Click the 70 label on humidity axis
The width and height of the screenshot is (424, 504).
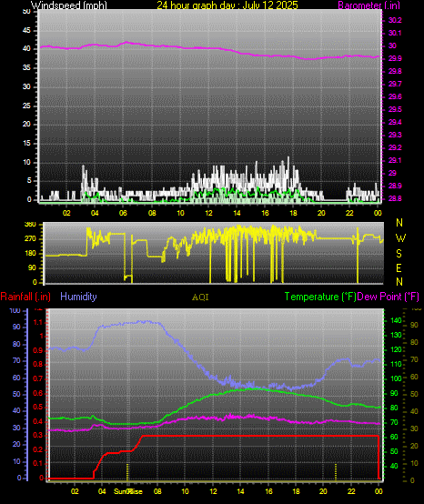pos(16,360)
